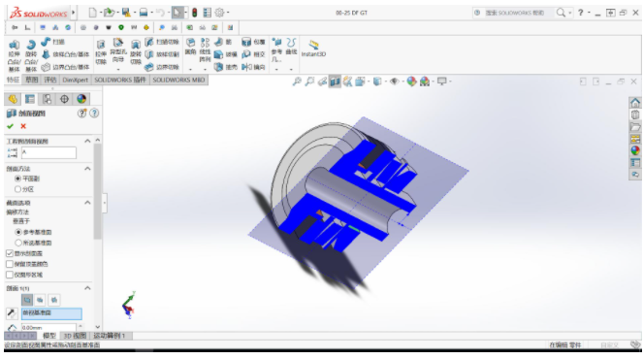
Task: Open ConfigurationManager tab icon
Action: pos(47,99)
